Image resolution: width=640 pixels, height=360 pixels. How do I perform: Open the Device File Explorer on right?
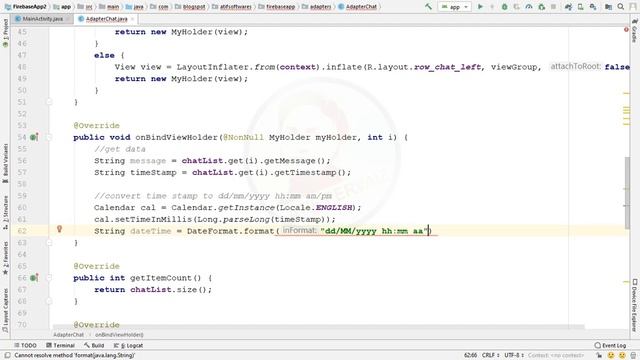pyautogui.click(x=635, y=304)
